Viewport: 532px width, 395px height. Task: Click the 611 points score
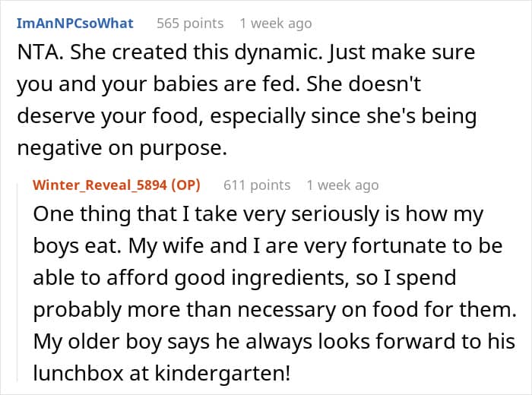pyautogui.click(x=257, y=185)
